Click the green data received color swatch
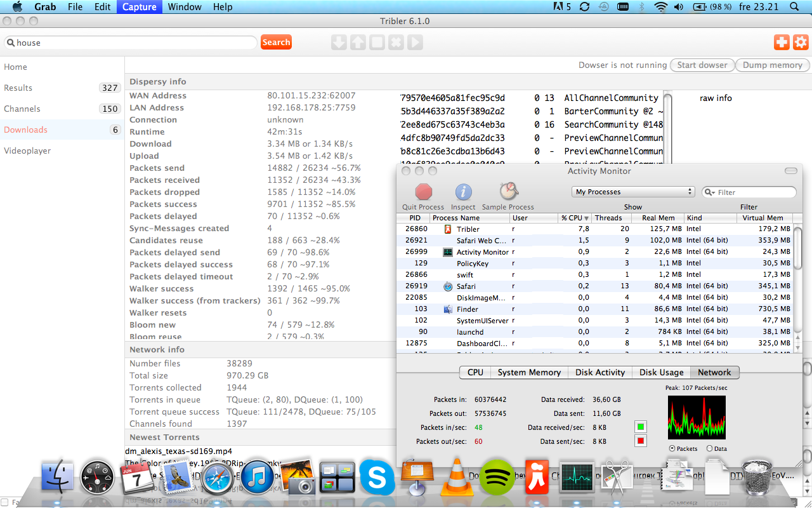 [641, 427]
